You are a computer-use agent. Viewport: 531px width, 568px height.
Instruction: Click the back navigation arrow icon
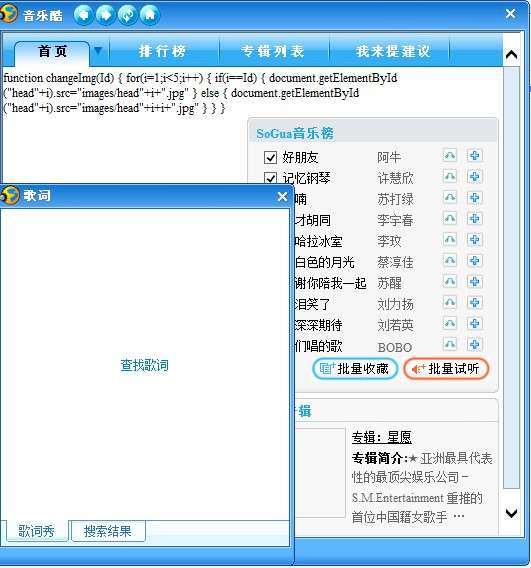click(83, 15)
